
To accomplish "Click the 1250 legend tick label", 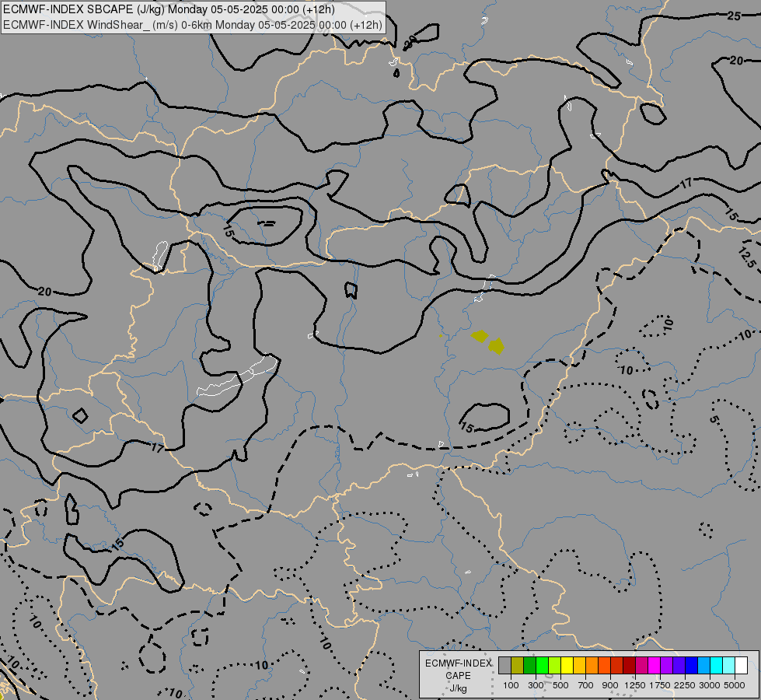I will [x=635, y=685].
